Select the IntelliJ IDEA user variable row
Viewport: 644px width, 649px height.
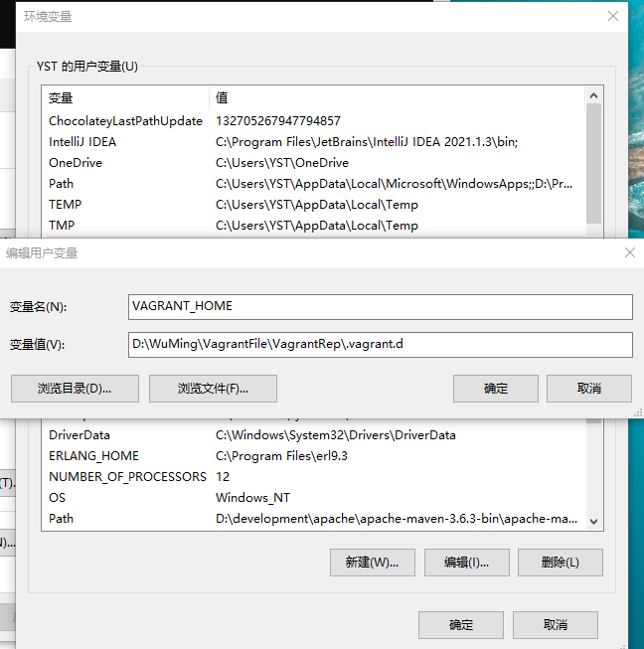[x=314, y=142]
